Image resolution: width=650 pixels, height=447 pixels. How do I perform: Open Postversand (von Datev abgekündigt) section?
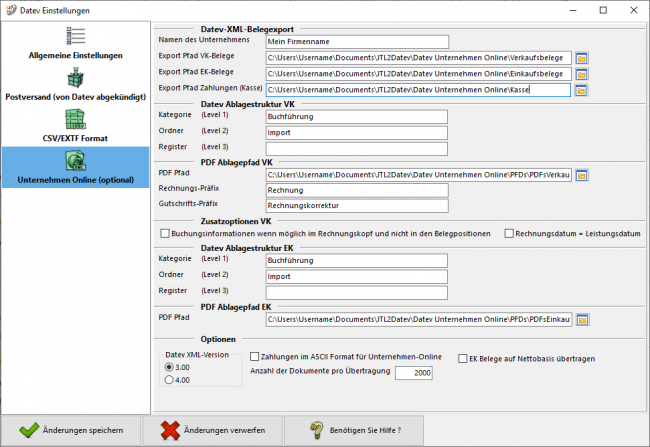pyautogui.click(x=76, y=87)
